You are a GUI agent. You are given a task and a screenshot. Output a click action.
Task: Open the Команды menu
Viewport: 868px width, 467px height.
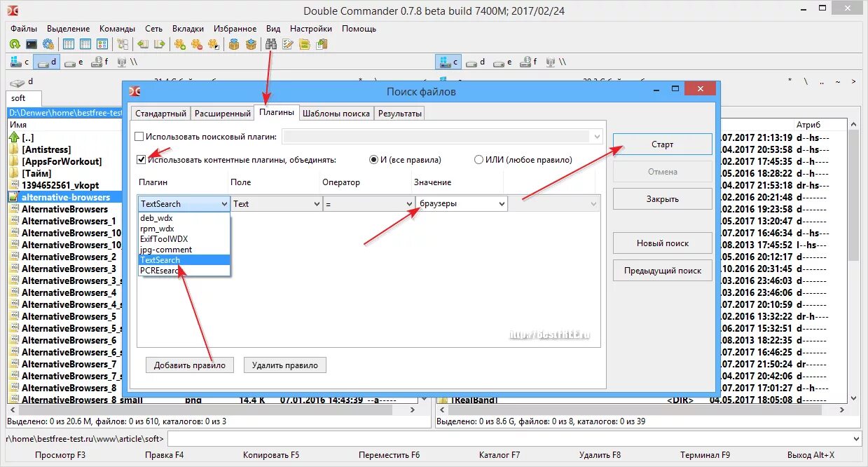(x=117, y=29)
